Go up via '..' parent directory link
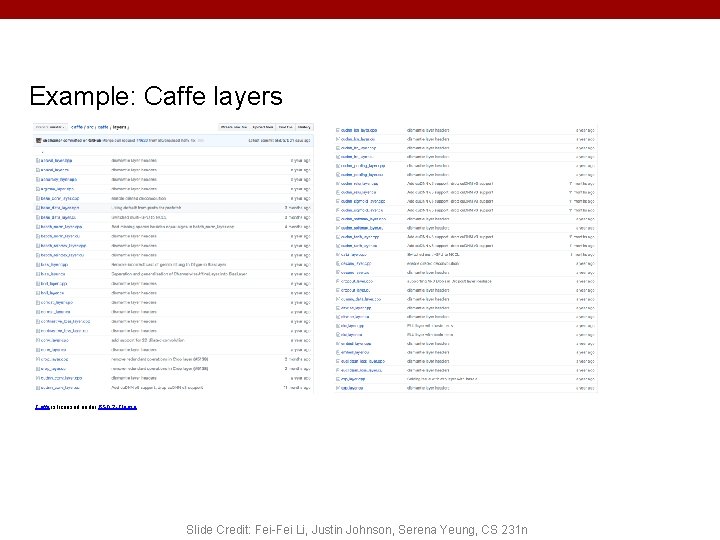This screenshot has height=540, width=720. pos(43,151)
